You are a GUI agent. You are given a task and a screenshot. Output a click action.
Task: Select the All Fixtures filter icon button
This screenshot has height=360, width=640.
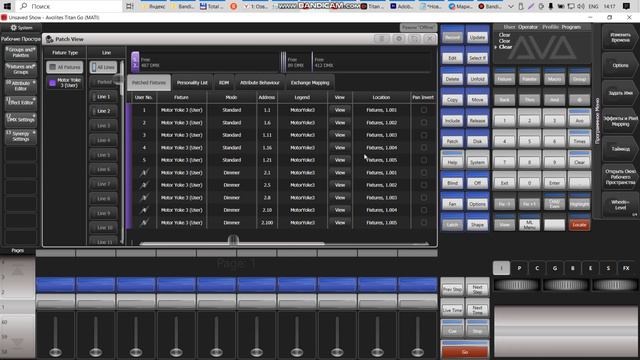pos(65,67)
